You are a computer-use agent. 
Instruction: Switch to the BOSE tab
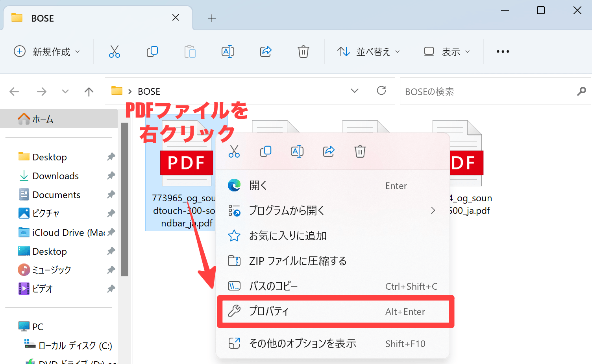pos(43,18)
